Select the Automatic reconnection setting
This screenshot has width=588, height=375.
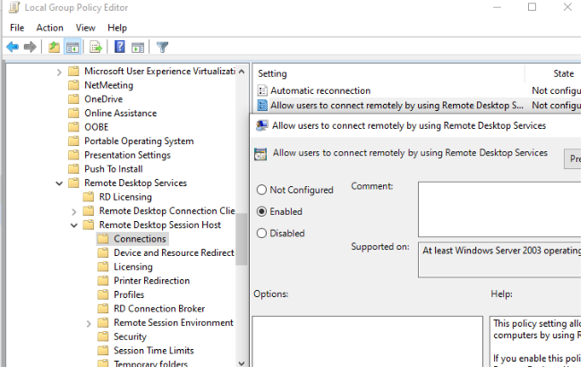click(x=320, y=90)
